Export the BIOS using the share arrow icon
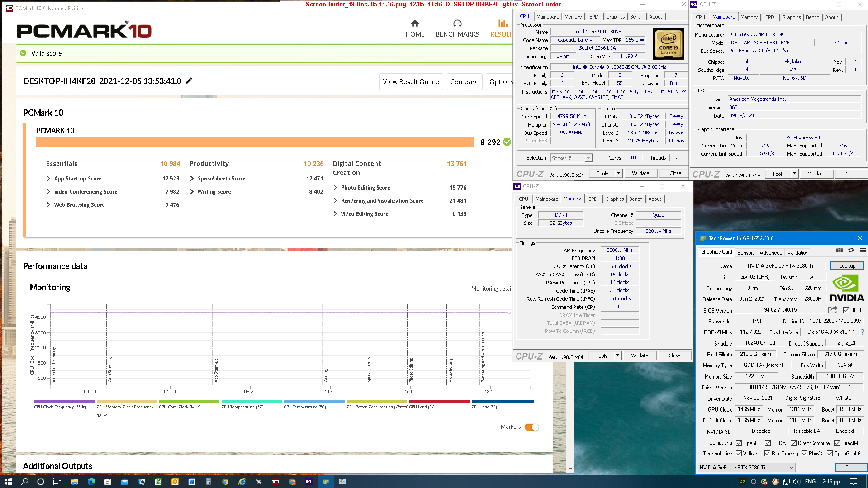The width and height of the screenshot is (868, 488). [832, 310]
